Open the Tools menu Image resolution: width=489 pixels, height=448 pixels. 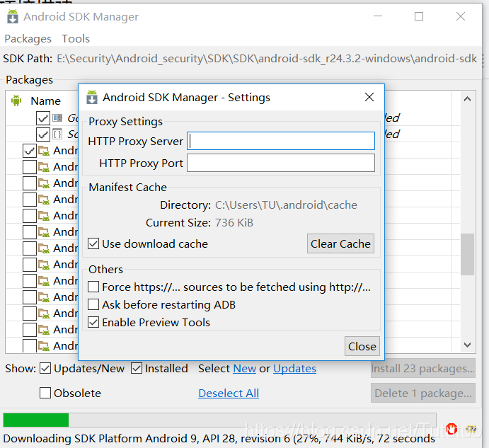click(76, 39)
